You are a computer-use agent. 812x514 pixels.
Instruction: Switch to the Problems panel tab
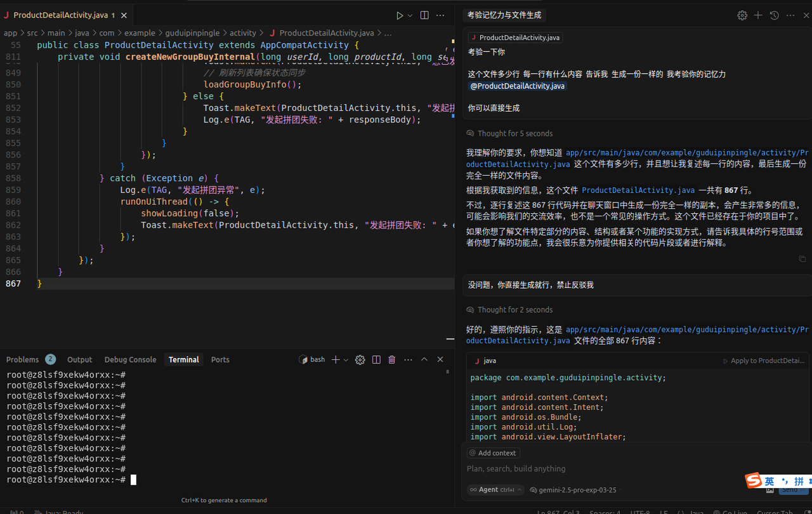(23, 360)
